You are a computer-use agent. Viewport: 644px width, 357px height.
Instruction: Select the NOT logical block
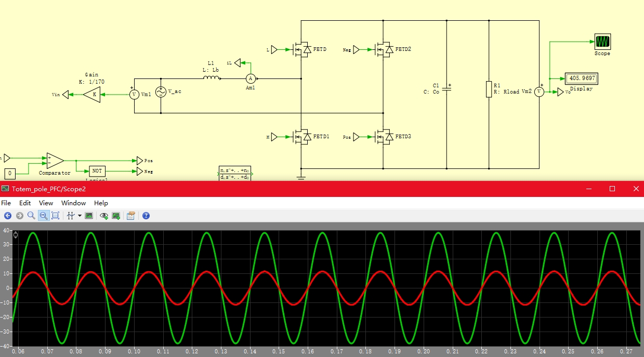(x=97, y=170)
